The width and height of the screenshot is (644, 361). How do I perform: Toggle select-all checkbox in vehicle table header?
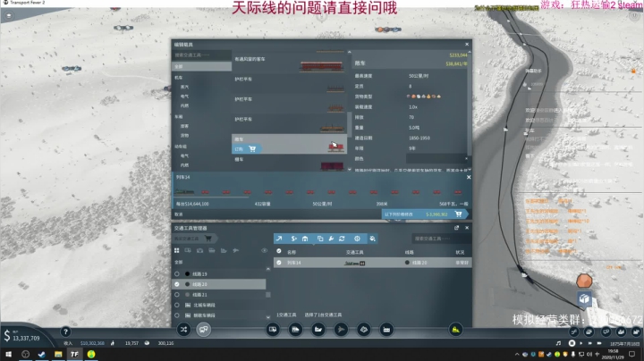(x=279, y=251)
